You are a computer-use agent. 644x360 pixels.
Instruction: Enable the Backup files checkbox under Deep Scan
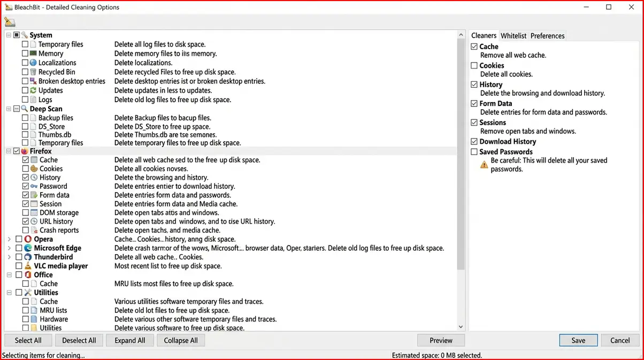click(25, 118)
